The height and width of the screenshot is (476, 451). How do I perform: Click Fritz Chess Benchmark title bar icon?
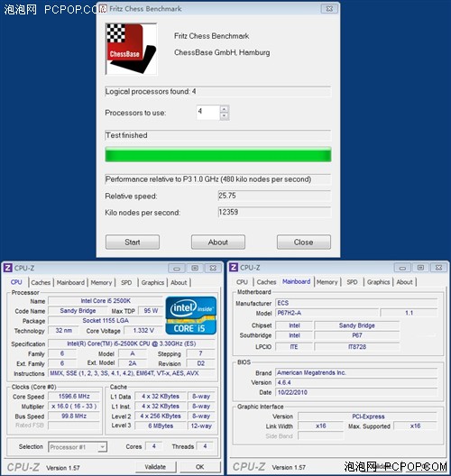point(103,9)
